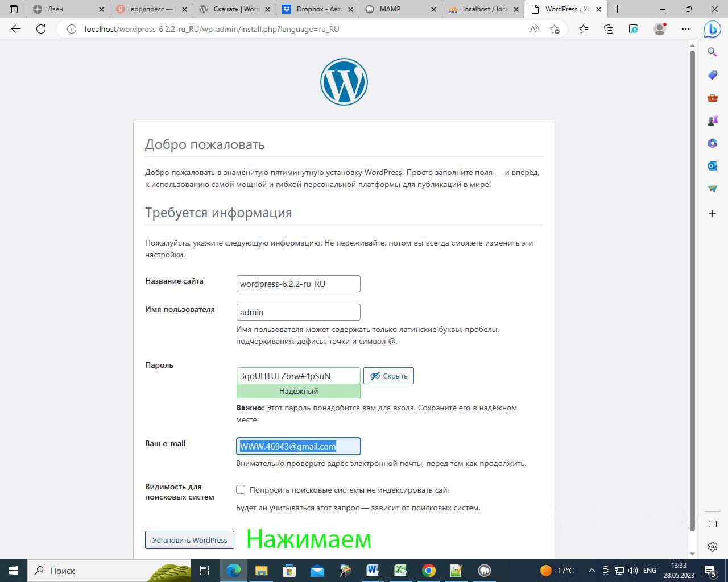
Task: Switch to the Dropbox tab
Action: tap(316, 9)
